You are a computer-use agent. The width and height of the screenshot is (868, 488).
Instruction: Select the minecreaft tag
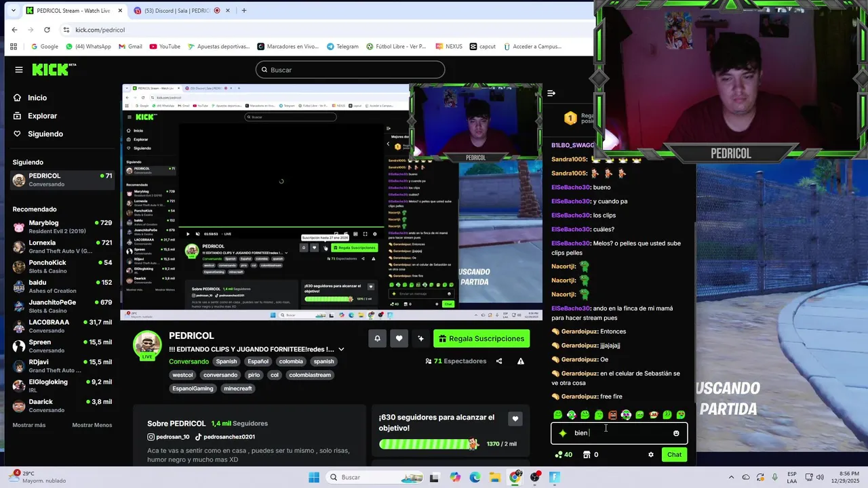click(238, 388)
